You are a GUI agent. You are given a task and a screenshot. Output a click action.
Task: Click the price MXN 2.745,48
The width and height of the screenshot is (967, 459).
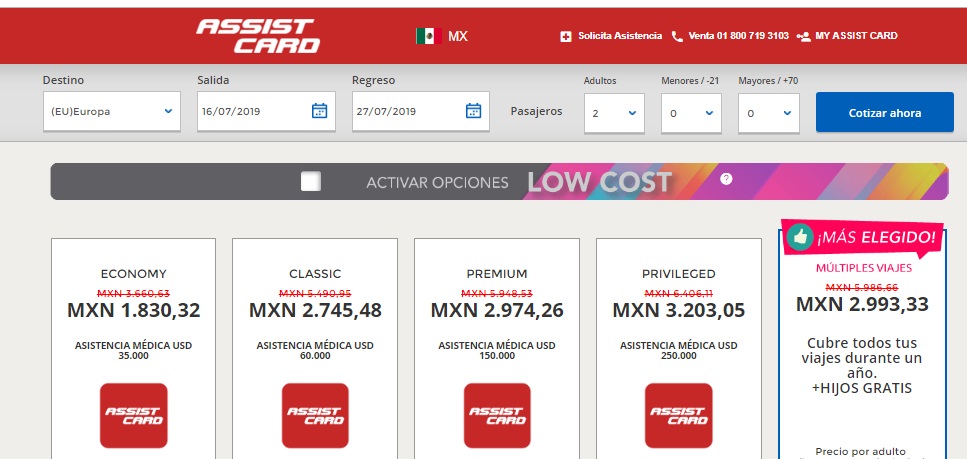315,310
